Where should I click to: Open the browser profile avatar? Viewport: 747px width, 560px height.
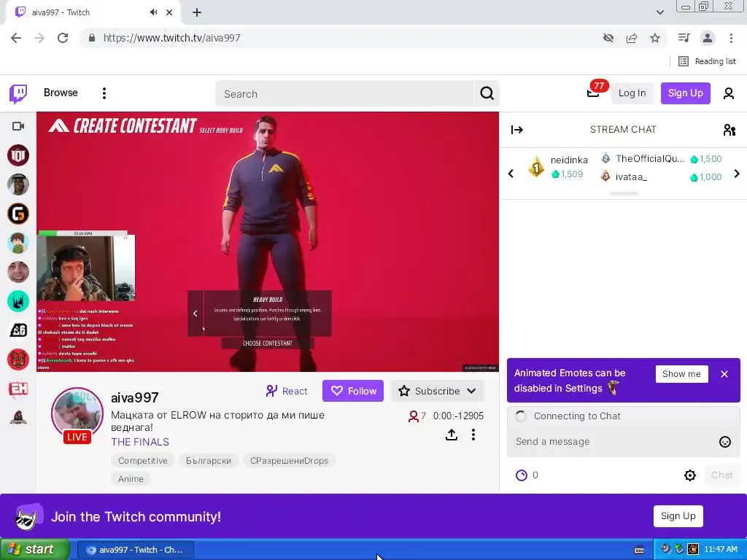click(x=708, y=38)
